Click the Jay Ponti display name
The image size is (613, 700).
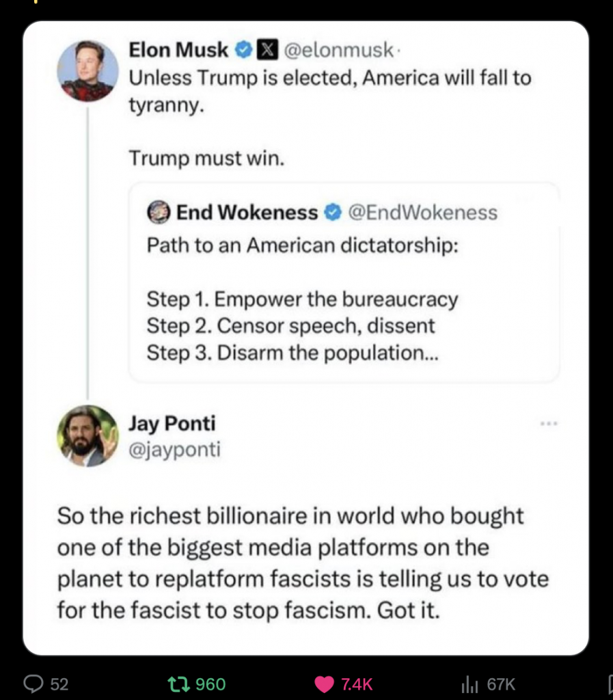[172, 424]
